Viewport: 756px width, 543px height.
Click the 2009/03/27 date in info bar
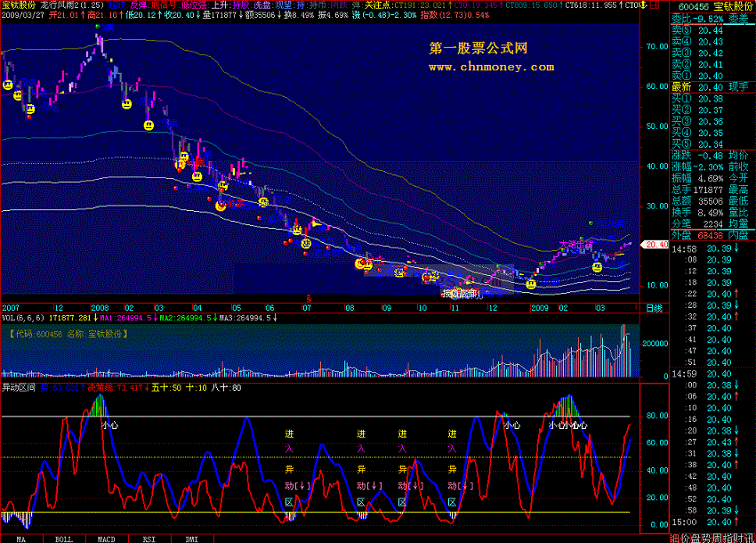tap(22, 15)
